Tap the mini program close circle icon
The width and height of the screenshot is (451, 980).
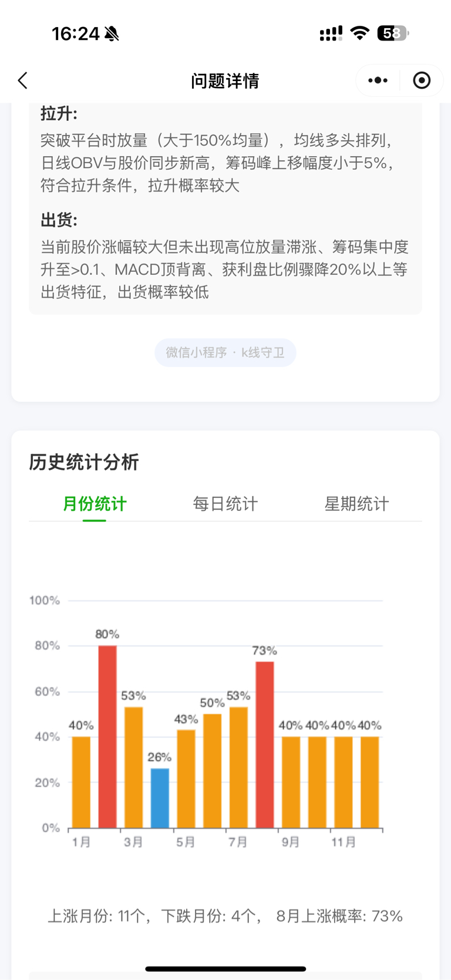[x=422, y=80]
